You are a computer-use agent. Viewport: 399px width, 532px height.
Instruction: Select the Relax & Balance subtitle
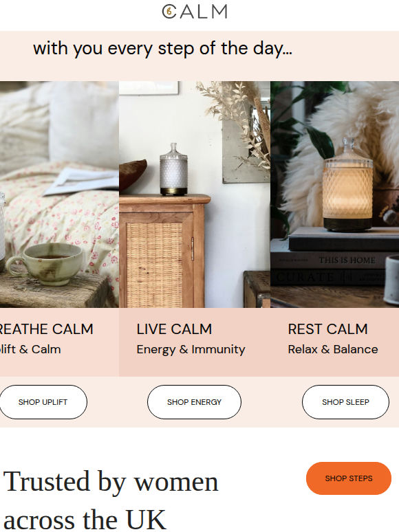pos(333,349)
